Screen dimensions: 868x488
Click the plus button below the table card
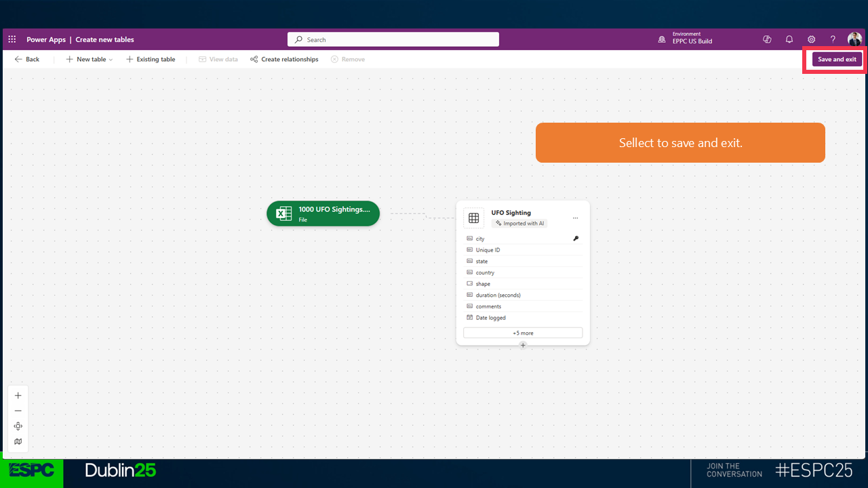point(523,345)
